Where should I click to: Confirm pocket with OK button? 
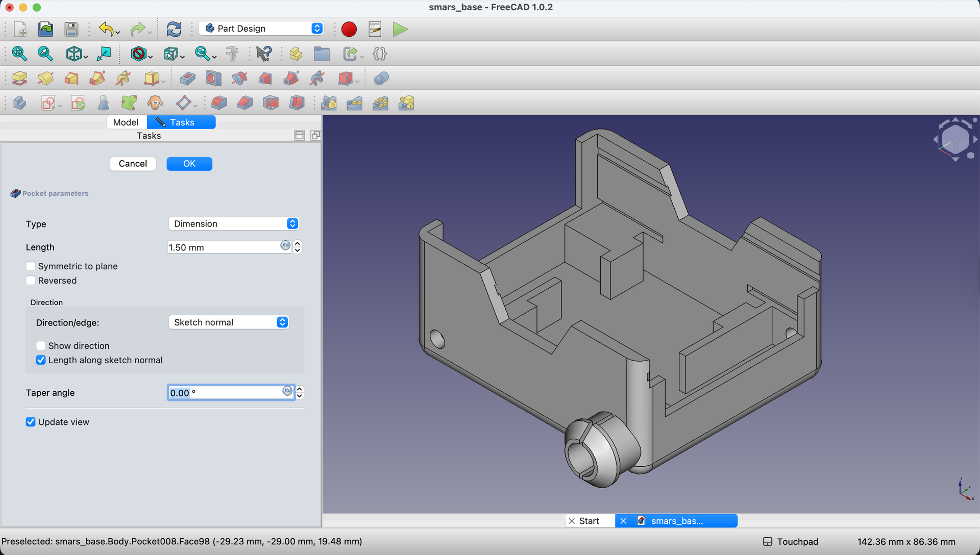(x=189, y=164)
